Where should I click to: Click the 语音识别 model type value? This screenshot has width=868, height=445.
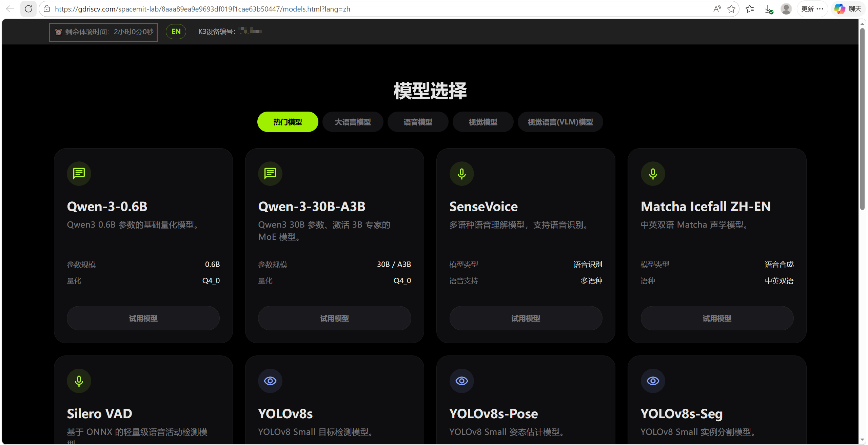[588, 264]
